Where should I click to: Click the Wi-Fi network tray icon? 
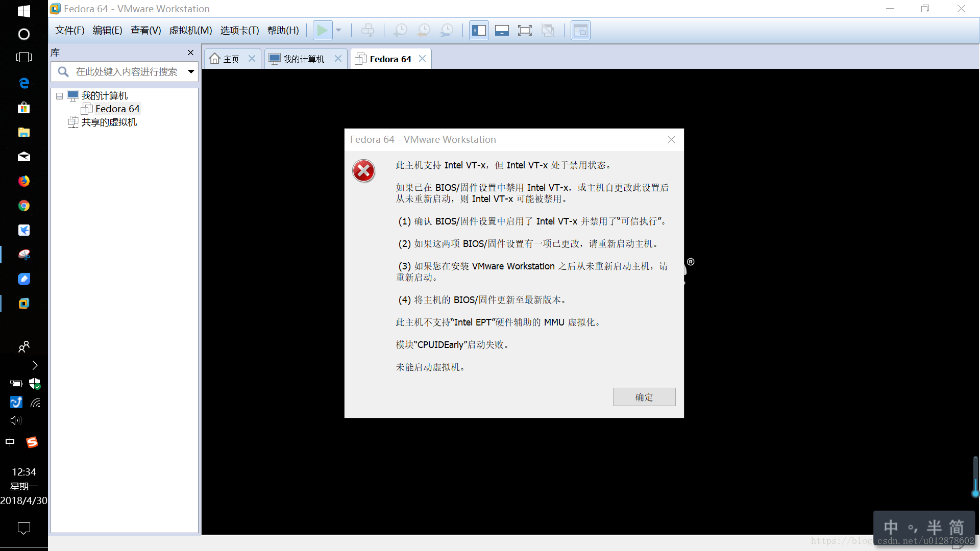click(35, 403)
